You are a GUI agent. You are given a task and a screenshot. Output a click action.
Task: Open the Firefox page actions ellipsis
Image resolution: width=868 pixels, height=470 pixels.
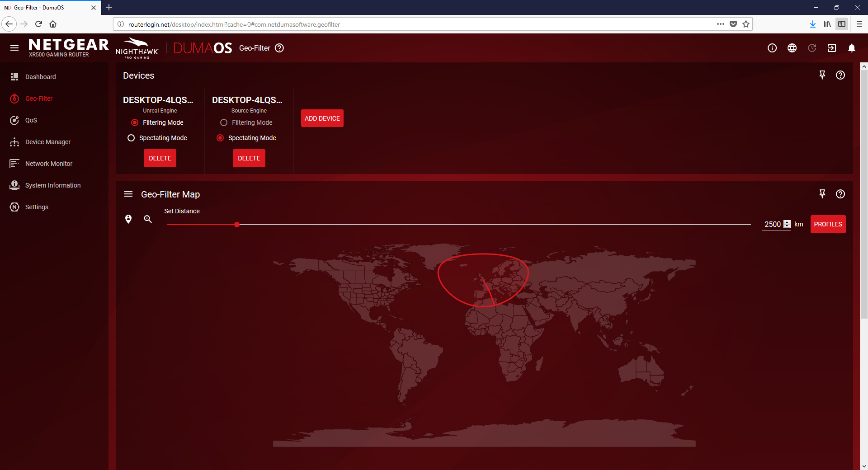(x=721, y=24)
